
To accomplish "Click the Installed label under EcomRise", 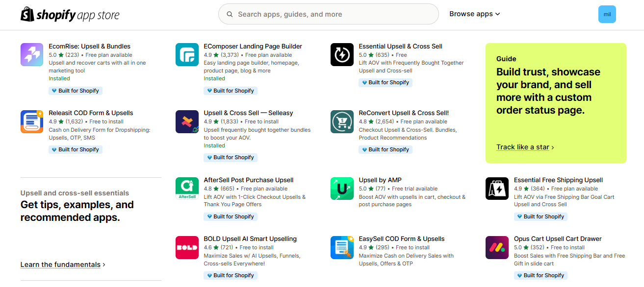I will pos(59,78).
